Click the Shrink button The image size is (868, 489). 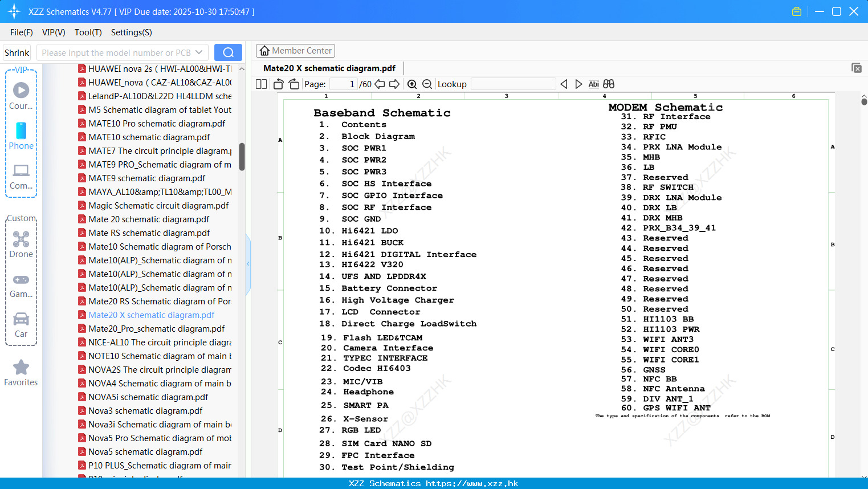coord(17,52)
